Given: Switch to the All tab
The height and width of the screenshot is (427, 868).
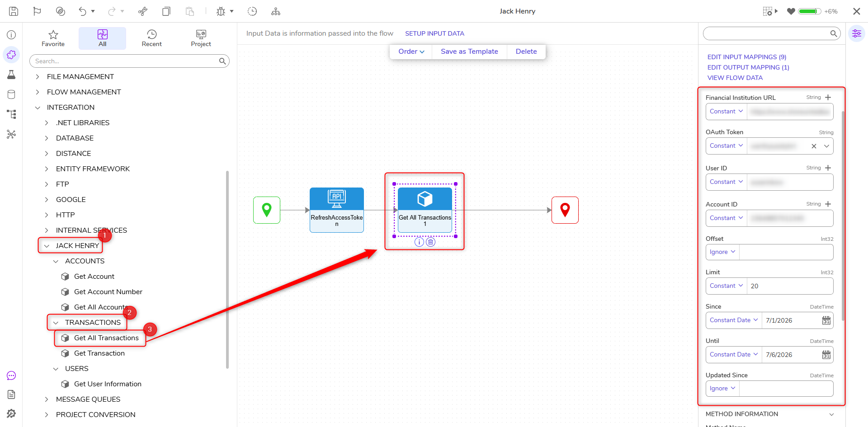Looking at the screenshot, I should [103, 38].
